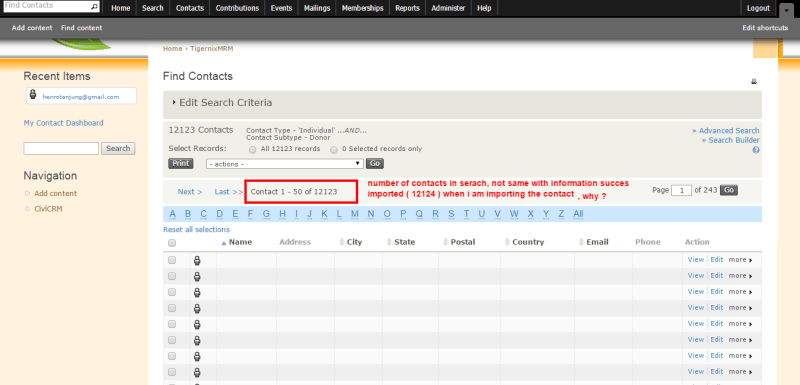Click Go button beside actions dropdown
The width and height of the screenshot is (800, 385).
pos(375,164)
